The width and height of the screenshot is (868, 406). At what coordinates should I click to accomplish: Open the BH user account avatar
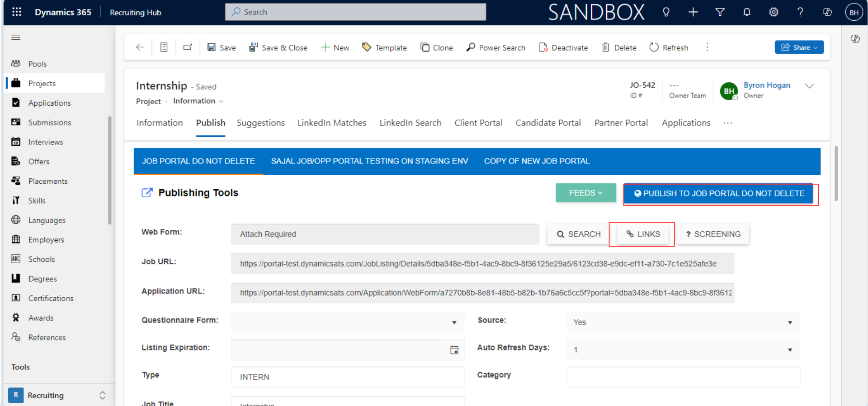pyautogui.click(x=854, y=12)
